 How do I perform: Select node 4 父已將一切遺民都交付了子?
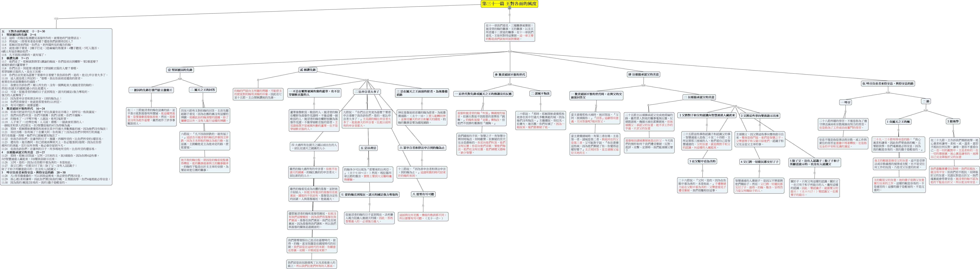click(759, 162)
